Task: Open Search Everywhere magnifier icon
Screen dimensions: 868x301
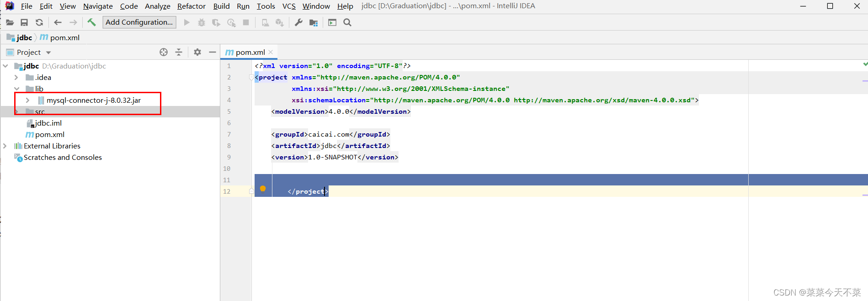Action: (x=347, y=22)
